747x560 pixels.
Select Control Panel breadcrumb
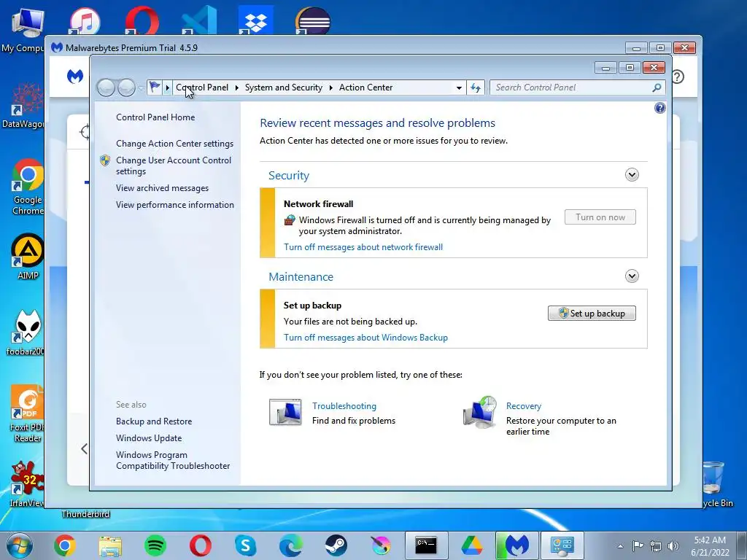coord(202,87)
